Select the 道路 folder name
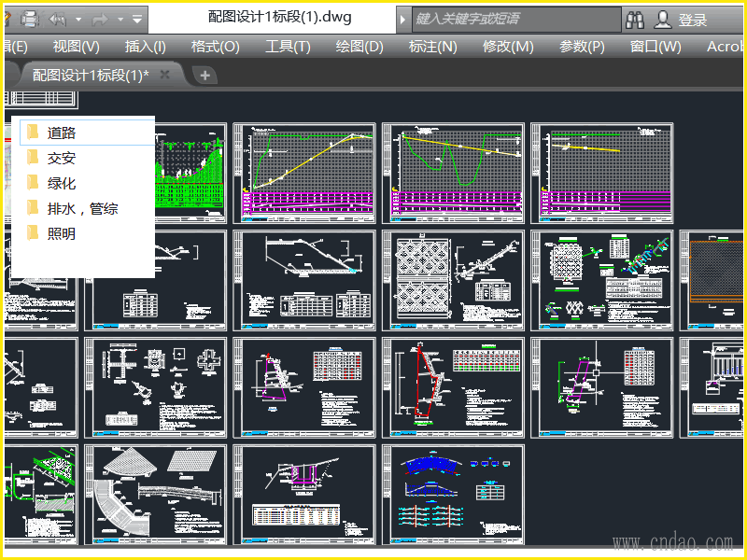This screenshot has width=747, height=560. [x=62, y=133]
